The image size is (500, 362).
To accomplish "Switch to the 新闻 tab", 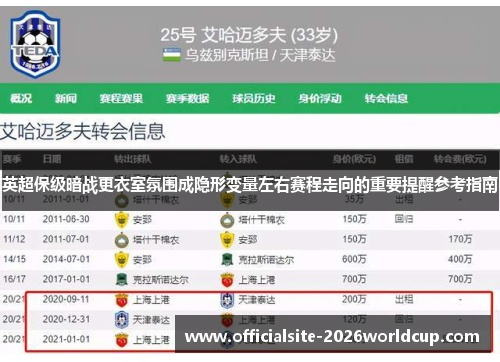I will pos(66,98).
